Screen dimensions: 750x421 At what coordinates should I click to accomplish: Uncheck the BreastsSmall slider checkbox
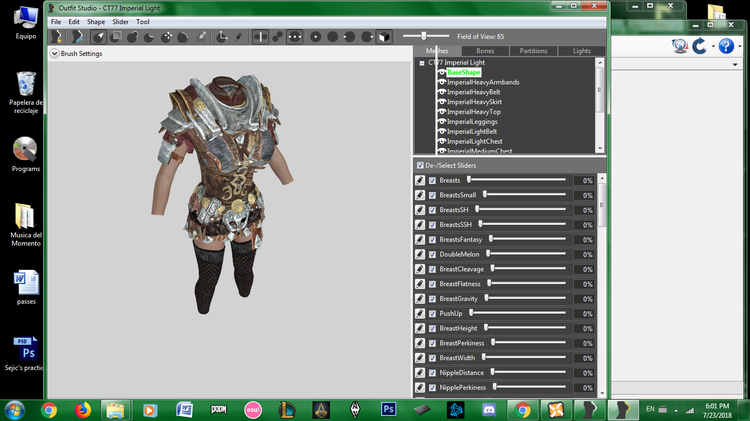pos(432,195)
